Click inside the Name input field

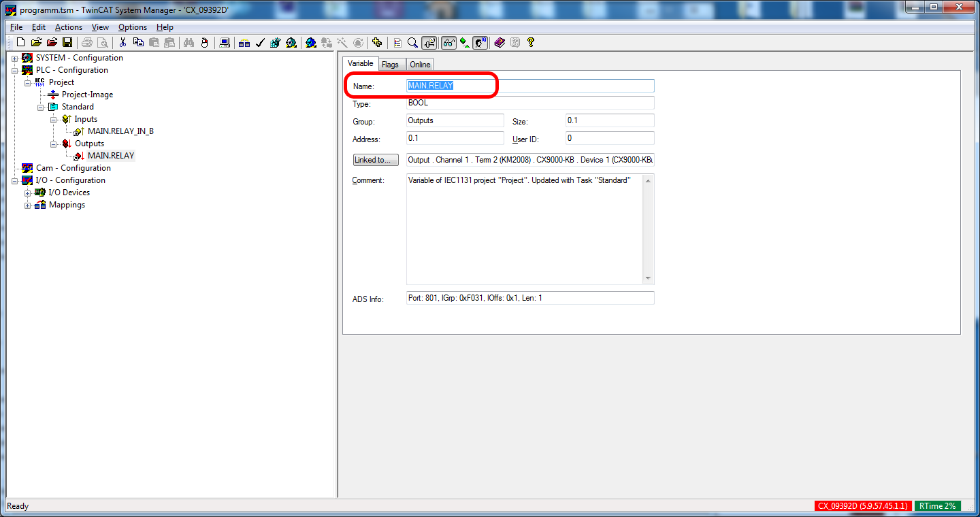(x=544, y=86)
